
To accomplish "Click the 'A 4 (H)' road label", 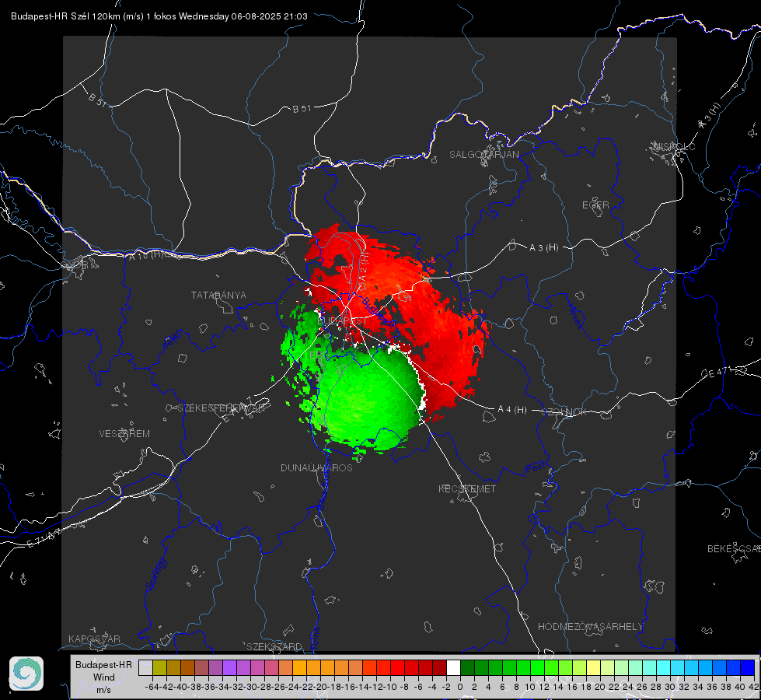I will coord(512,410).
